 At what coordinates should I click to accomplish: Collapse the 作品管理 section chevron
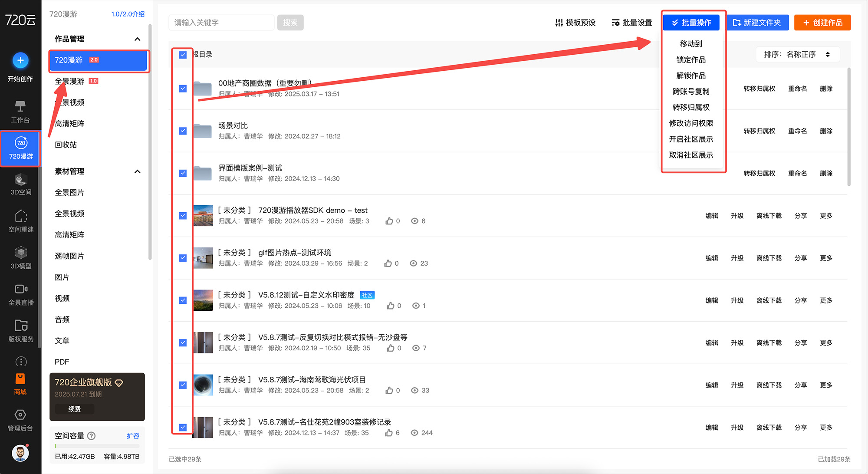pos(137,39)
